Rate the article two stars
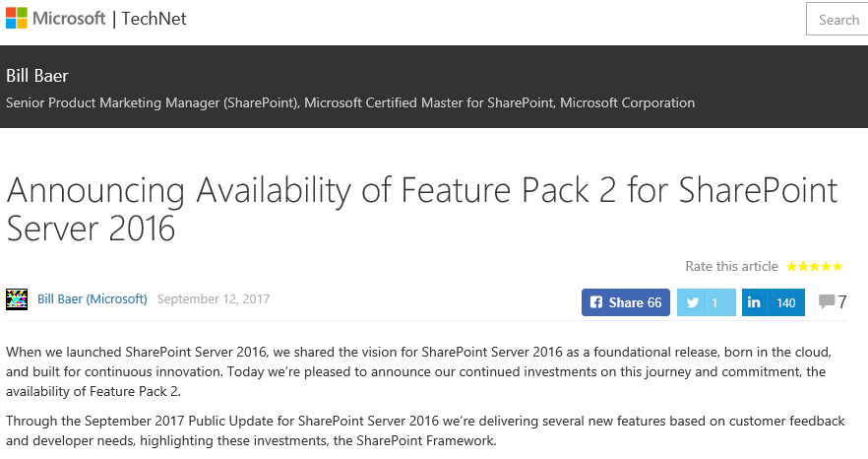 (x=802, y=267)
